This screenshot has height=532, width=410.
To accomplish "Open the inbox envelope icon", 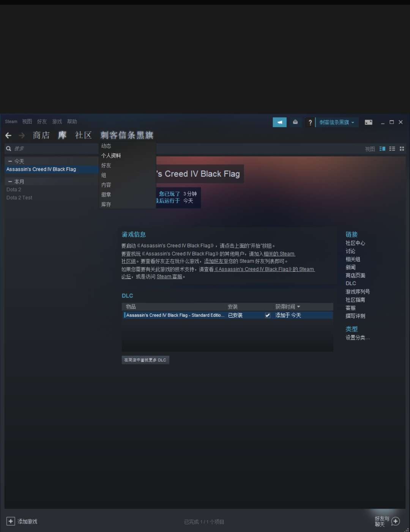I will point(295,122).
